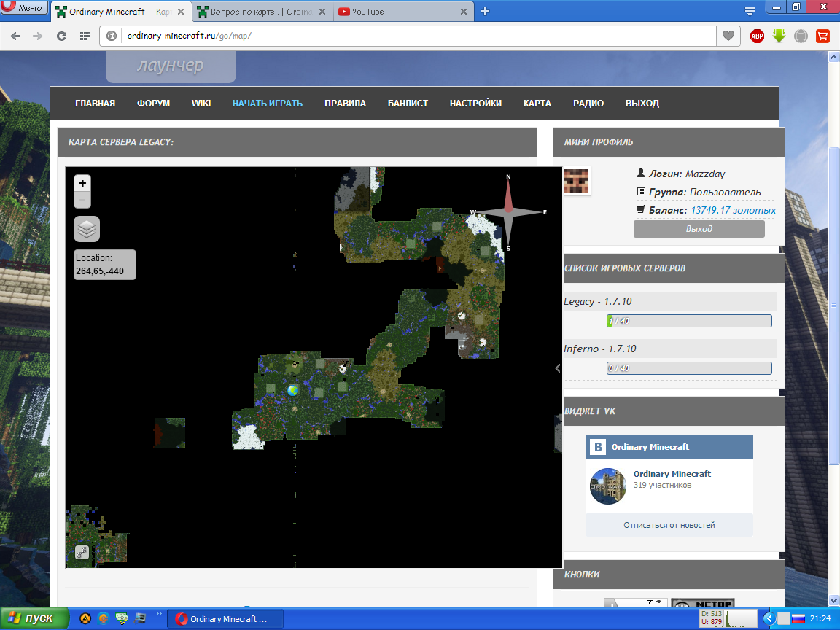840x630 pixels.
Task: Close the YouTube tab
Action: [464, 11]
